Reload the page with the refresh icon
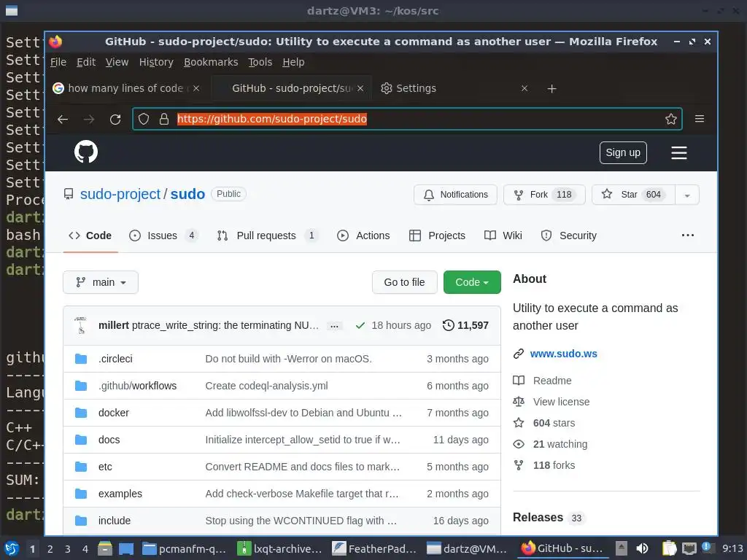Viewport: 747px width, 560px height. [x=115, y=119]
